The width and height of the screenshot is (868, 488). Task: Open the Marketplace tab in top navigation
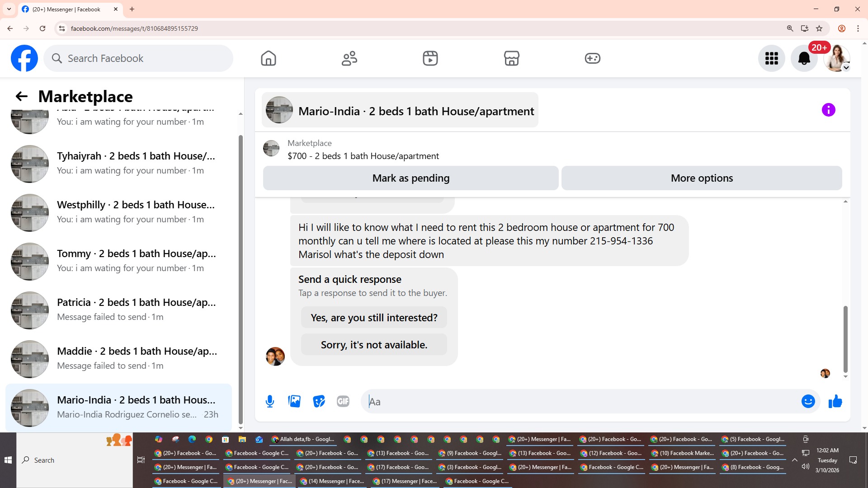click(511, 58)
